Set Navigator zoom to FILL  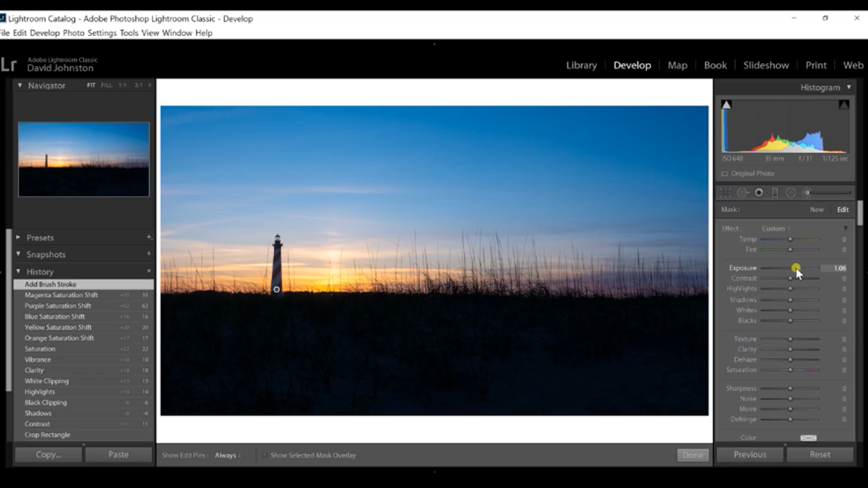(106, 85)
